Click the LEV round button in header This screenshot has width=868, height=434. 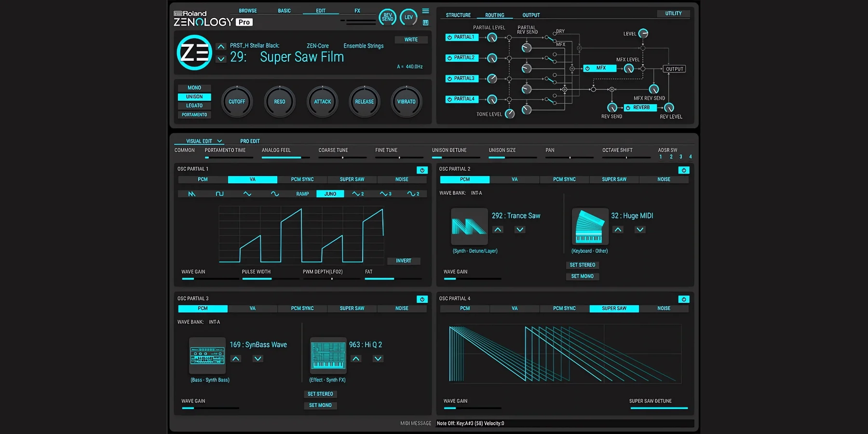[408, 17]
